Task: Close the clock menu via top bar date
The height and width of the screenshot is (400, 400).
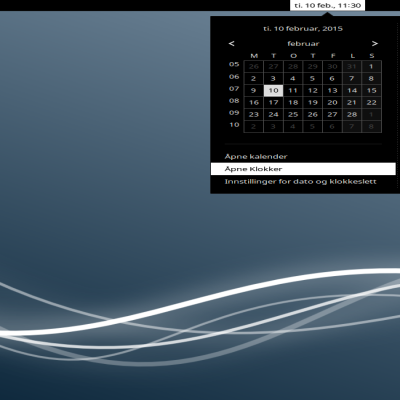Action: tap(327, 5)
